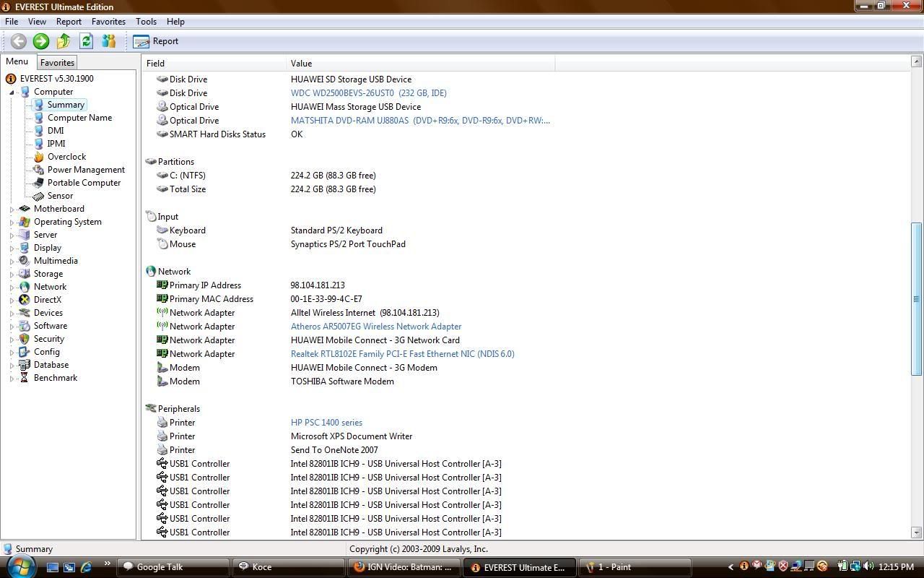The width and height of the screenshot is (924, 578).
Task: Click the Refresh toolbar icon
Action: coord(86,41)
